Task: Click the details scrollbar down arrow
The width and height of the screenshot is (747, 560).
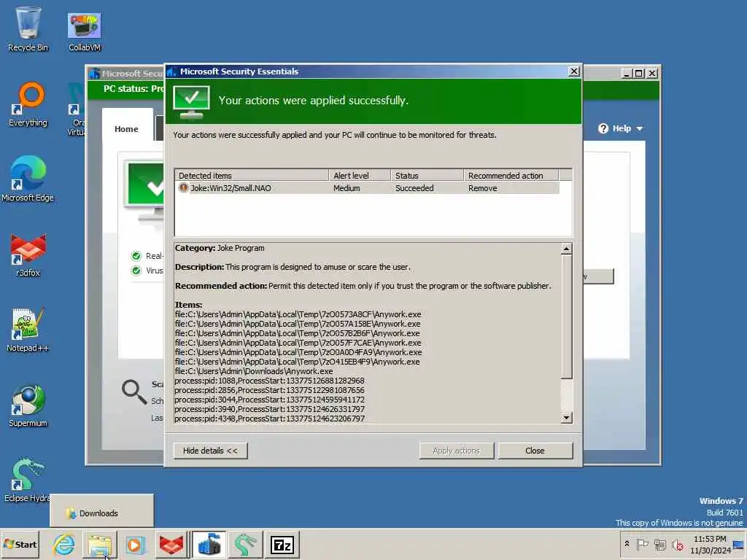Action: click(x=566, y=418)
